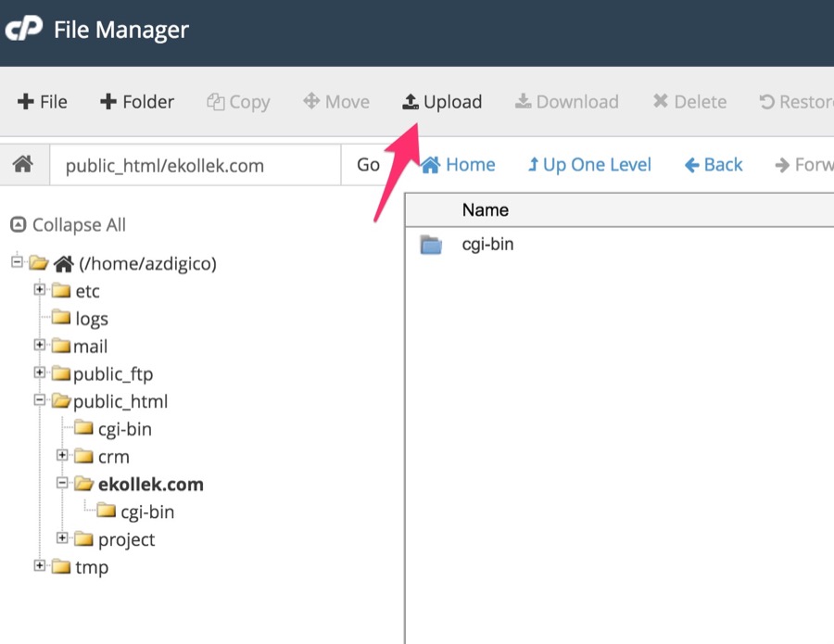Select cgi-bin under ekollek.com in tree
Screen dimensions: 834x644
click(x=147, y=512)
